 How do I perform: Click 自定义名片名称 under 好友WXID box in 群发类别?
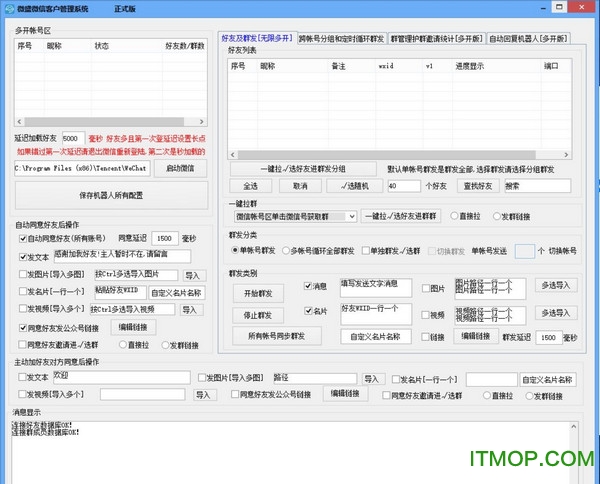[376, 337]
